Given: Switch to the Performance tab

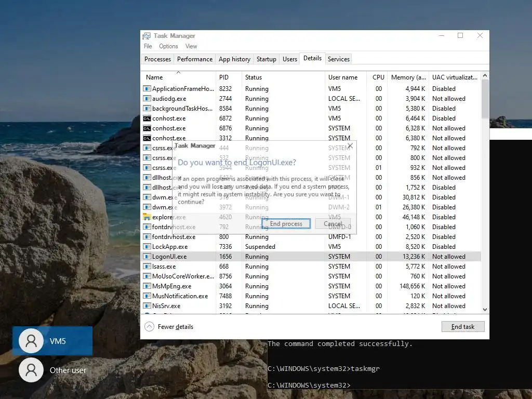Looking at the screenshot, I should (x=195, y=59).
